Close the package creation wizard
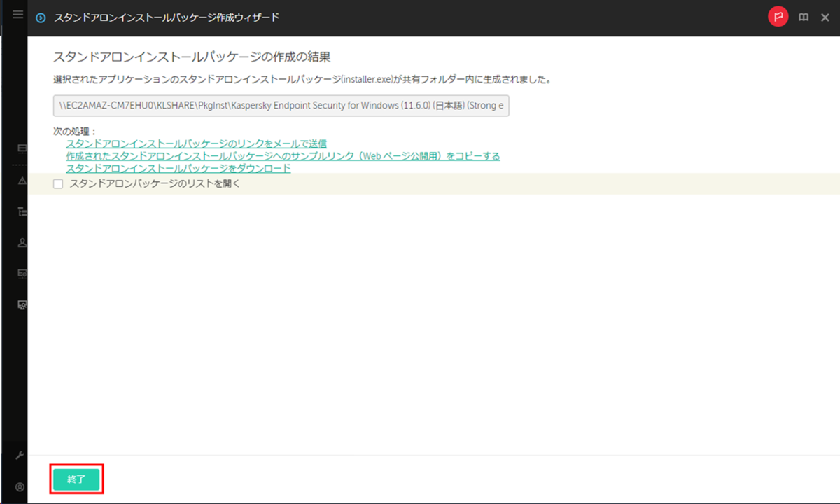 coord(825,17)
